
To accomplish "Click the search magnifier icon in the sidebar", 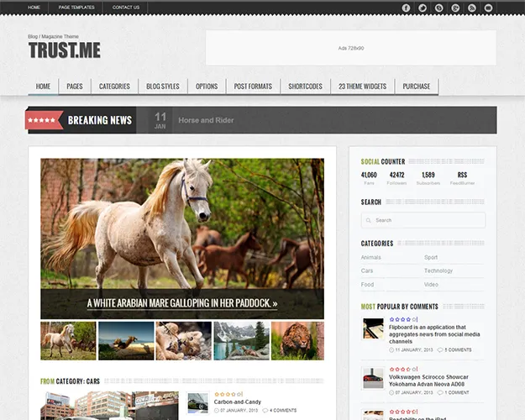I will click(x=368, y=220).
